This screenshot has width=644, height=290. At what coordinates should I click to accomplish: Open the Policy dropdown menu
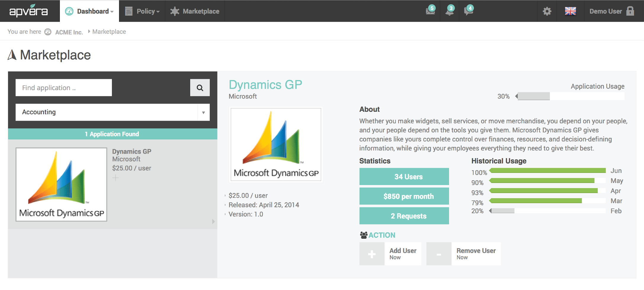[x=142, y=11]
